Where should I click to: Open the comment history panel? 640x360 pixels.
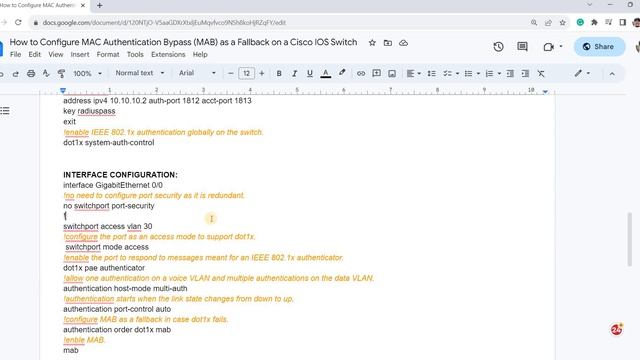(x=522, y=47)
